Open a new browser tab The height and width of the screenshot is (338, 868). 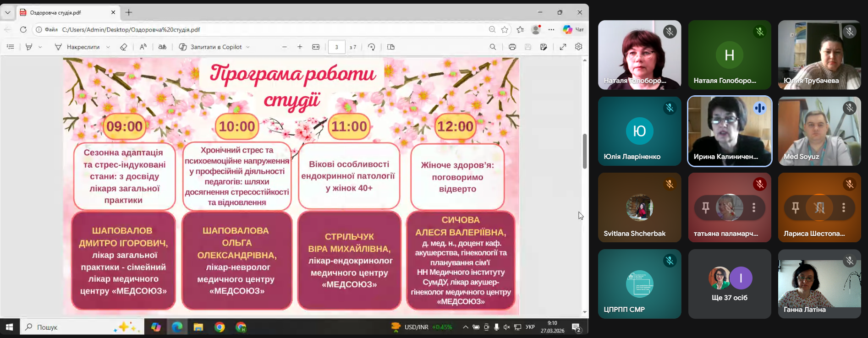[x=129, y=12]
